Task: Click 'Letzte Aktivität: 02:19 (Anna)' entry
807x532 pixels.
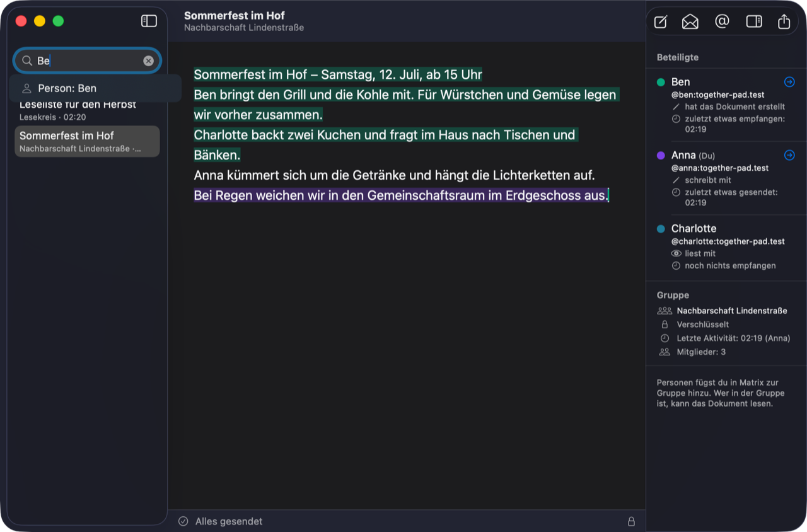Action: click(733, 338)
